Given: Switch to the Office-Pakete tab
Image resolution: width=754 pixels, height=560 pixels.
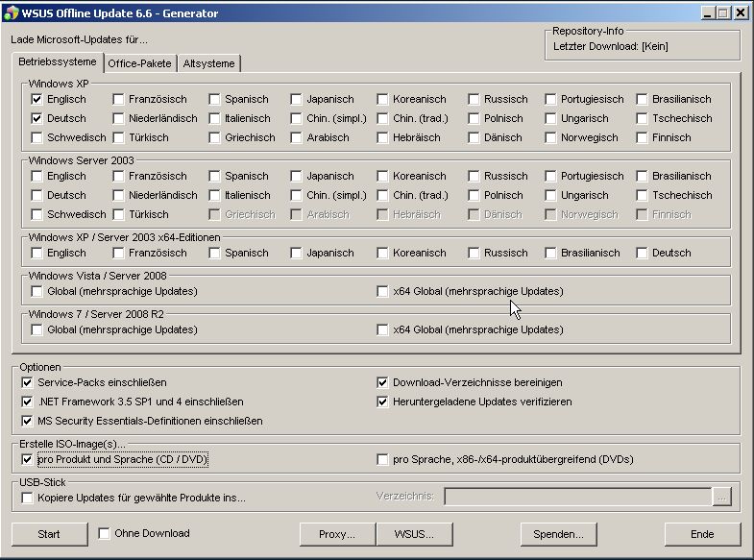Looking at the screenshot, I should tap(140, 63).
